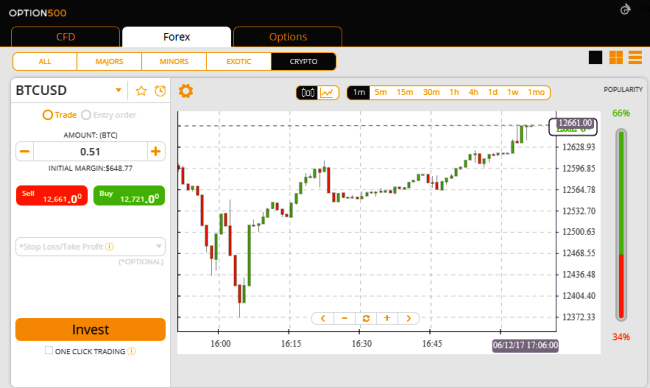
Task: Switch to candlestick chart view
Action: coord(308,92)
